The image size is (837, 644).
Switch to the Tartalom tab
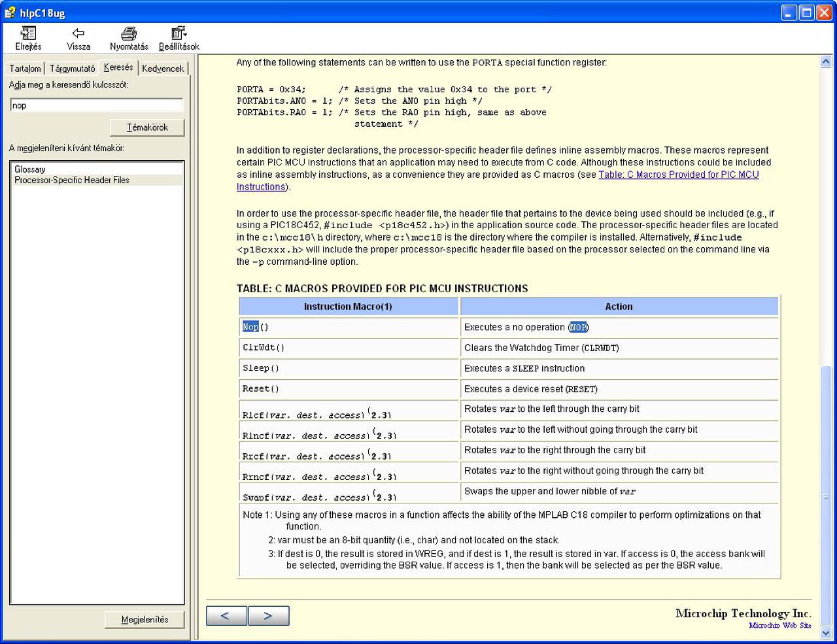25,69
